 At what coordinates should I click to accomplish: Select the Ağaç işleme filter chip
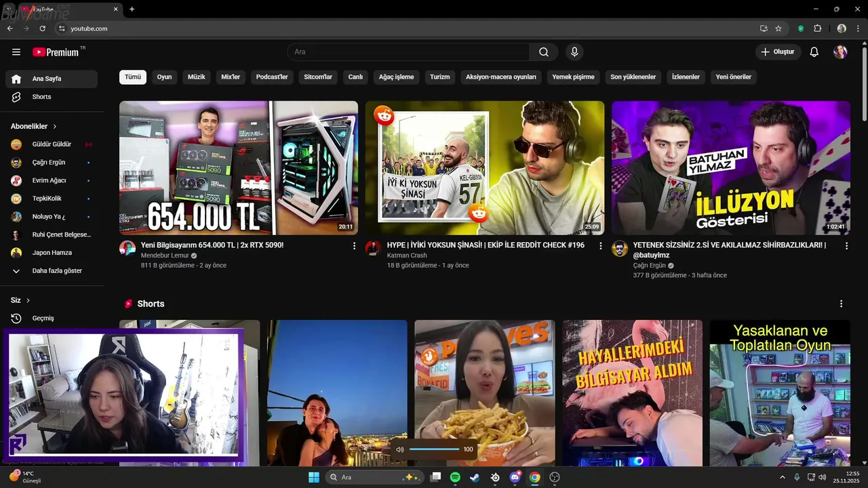point(396,77)
